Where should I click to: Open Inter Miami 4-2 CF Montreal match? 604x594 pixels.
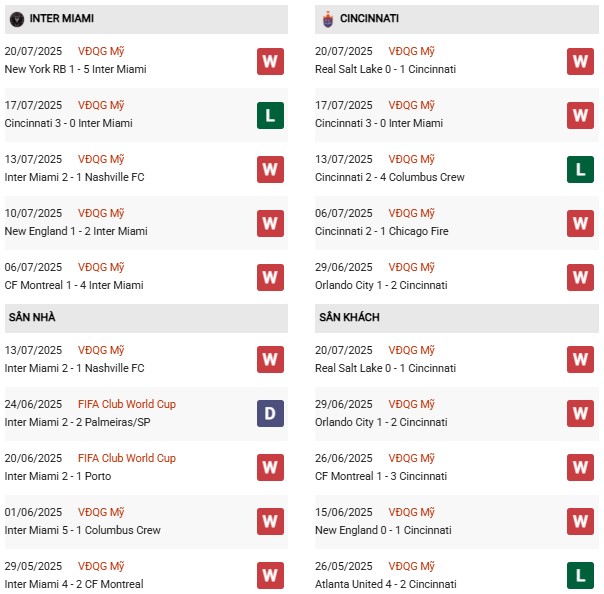[x=74, y=584]
